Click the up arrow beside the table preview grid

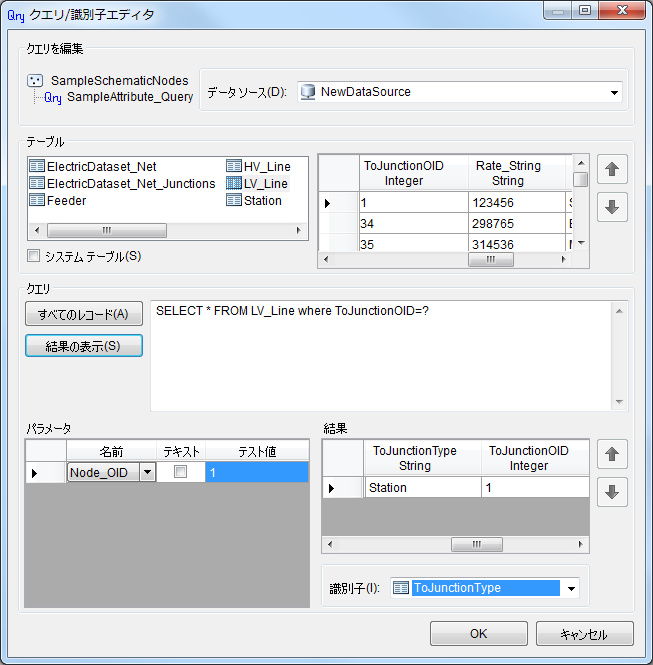coord(612,170)
